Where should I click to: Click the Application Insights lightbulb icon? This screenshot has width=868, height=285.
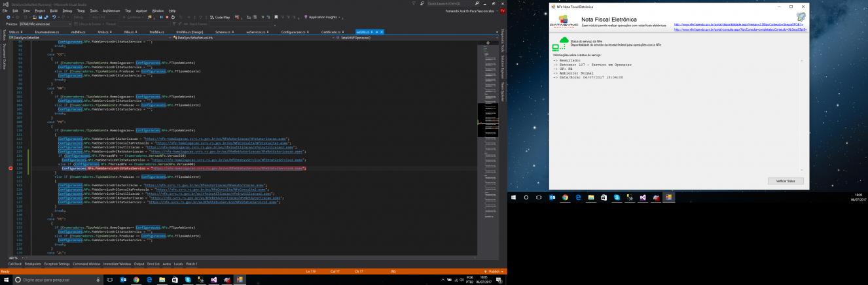304,17
